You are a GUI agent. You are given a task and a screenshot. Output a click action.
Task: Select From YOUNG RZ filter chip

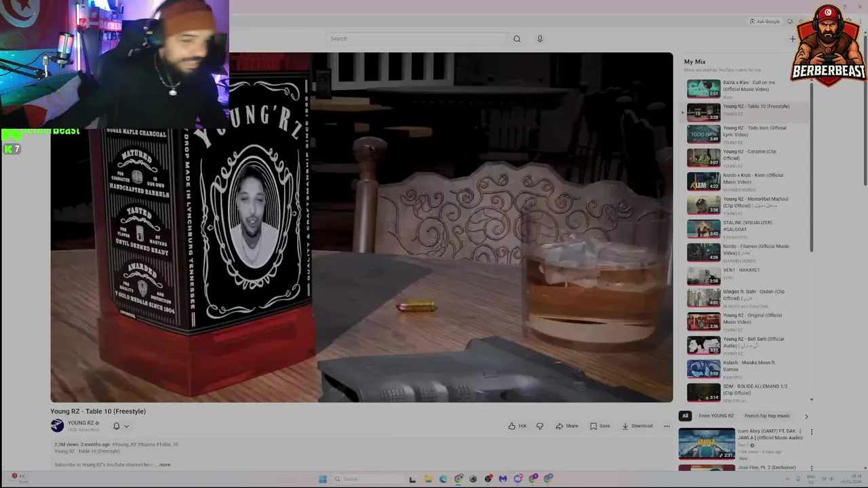pos(716,416)
